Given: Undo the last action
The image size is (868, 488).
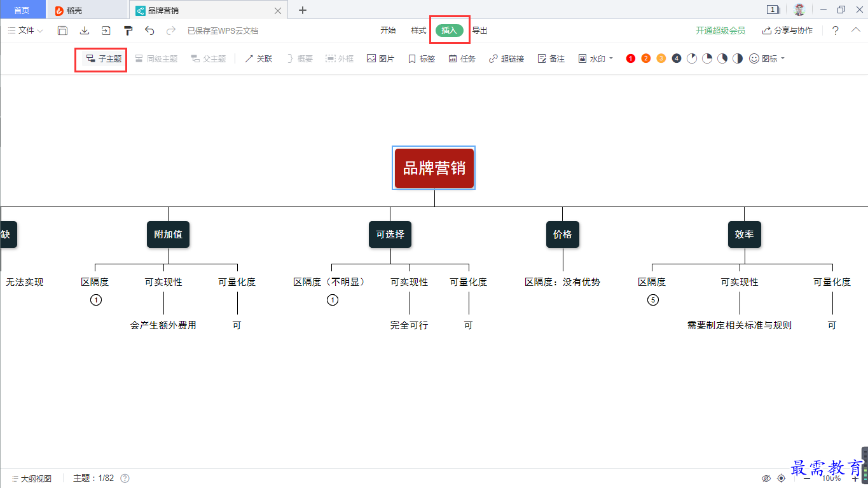Looking at the screenshot, I should point(149,30).
